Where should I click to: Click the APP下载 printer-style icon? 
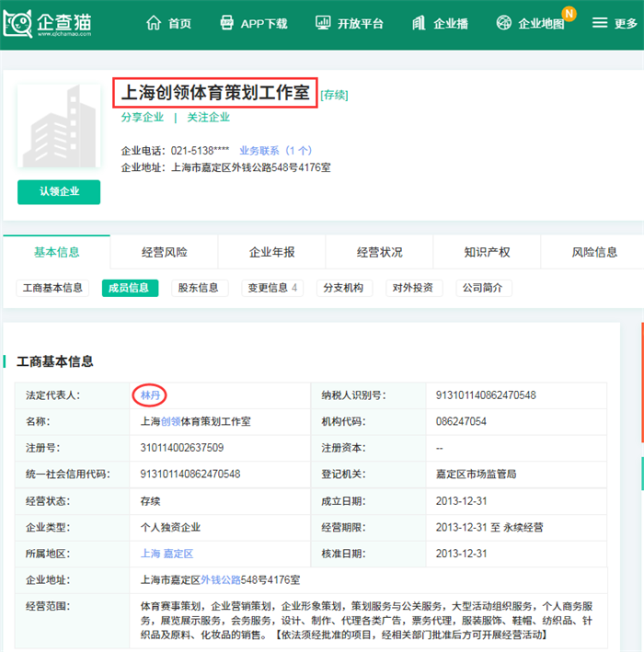(x=226, y=23)
